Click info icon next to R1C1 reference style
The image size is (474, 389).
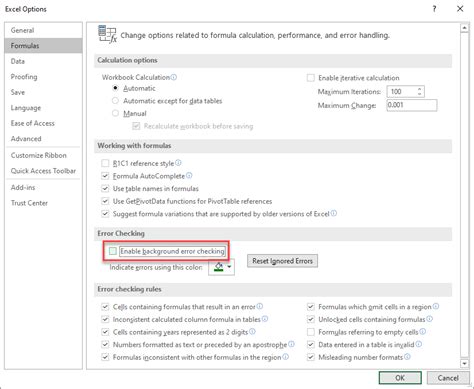tap(178, 163)
